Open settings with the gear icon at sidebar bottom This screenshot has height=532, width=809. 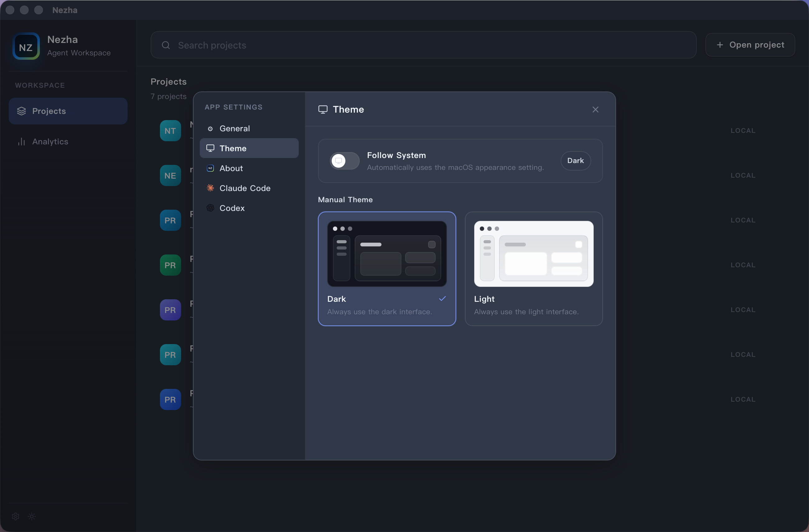(15, 516)
